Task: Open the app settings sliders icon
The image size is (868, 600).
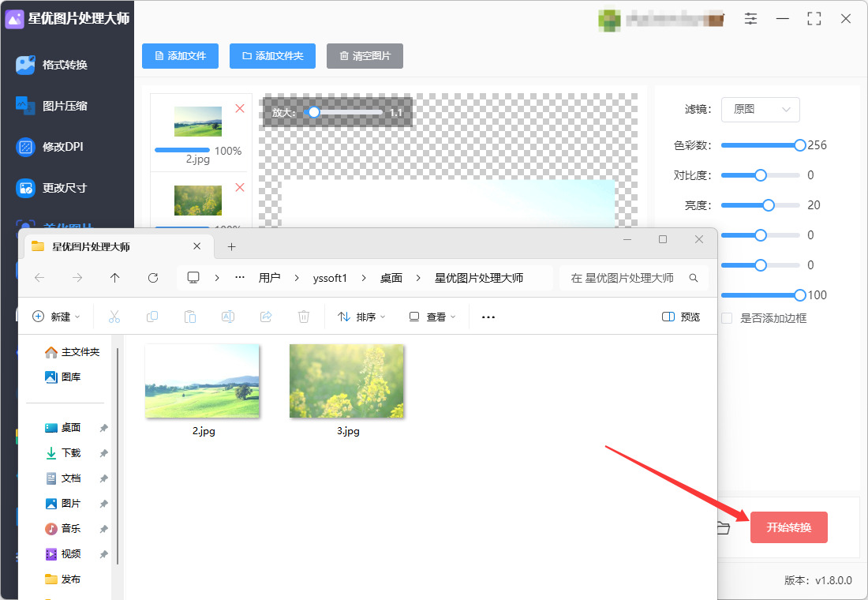Action: click(750, 18)
